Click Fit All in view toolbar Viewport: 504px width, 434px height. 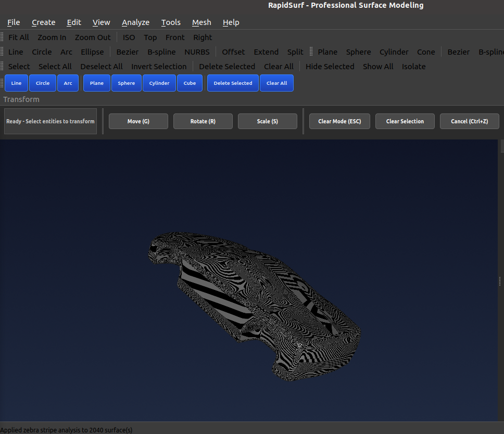pos(19,37)
